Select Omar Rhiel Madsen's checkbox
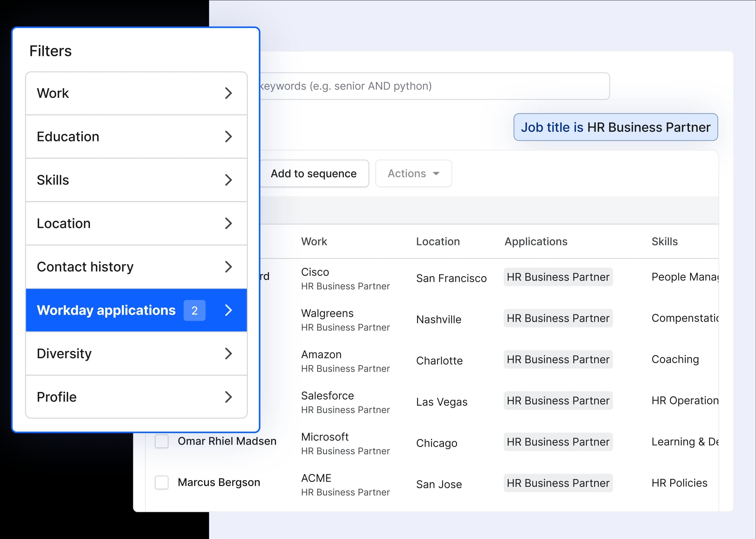Viewport: 756px width, 539px height. [162, 441]
